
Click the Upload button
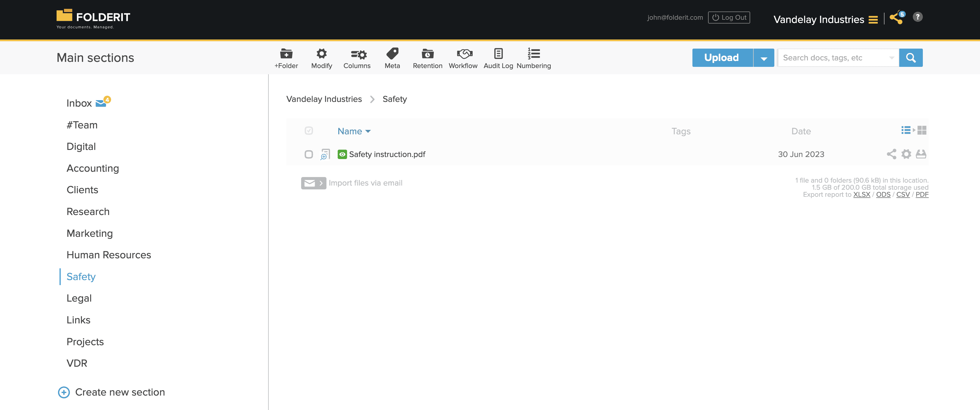[x=722, y=58]
